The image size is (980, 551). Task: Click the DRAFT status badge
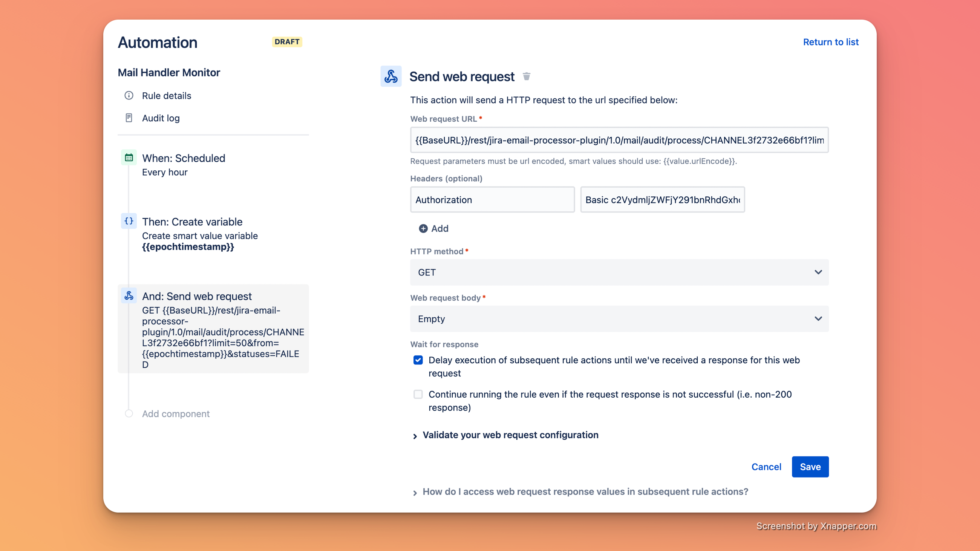287,42
